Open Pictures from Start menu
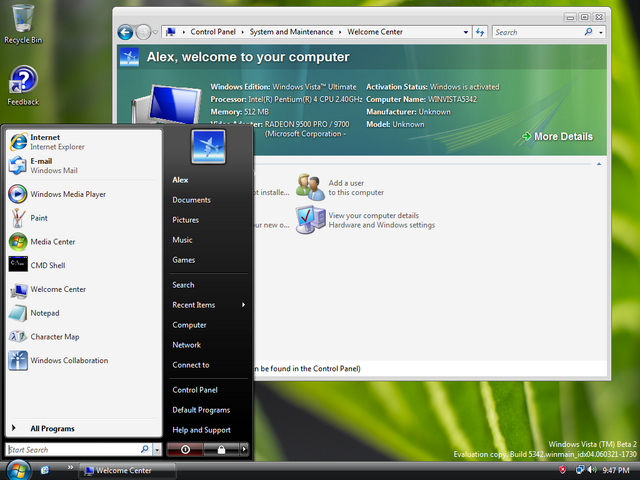640x480 pixels. pyautogui.click(x=185, y=220)
